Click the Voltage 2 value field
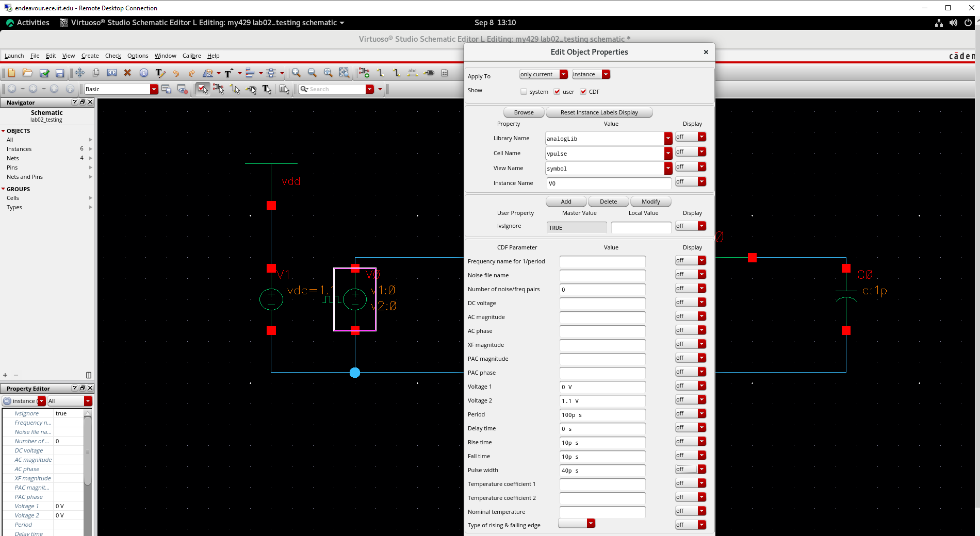Screen dimensions: 980x536 pyautogui.click(x=602, y=400)
